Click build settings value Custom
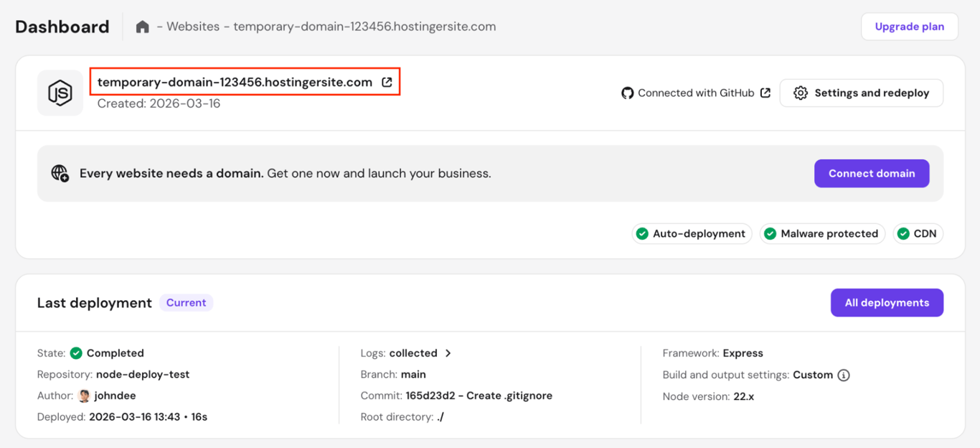This screenshot has width=980, height=448. 813,375
